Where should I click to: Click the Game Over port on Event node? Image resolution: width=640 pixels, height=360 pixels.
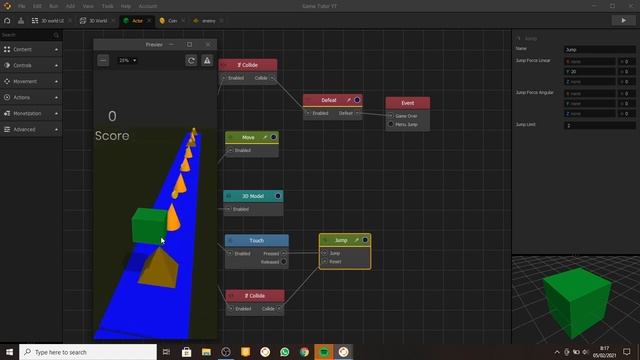[391, 116]
